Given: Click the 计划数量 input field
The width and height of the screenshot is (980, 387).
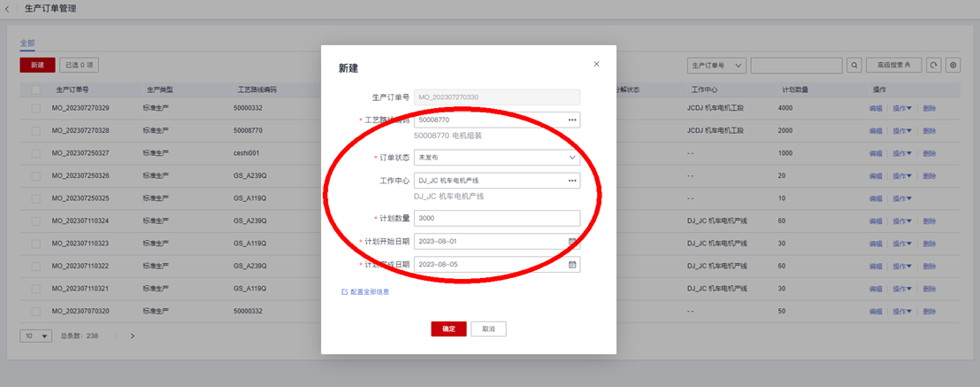Looking at the screenshot, I should [x=497, y=218].
